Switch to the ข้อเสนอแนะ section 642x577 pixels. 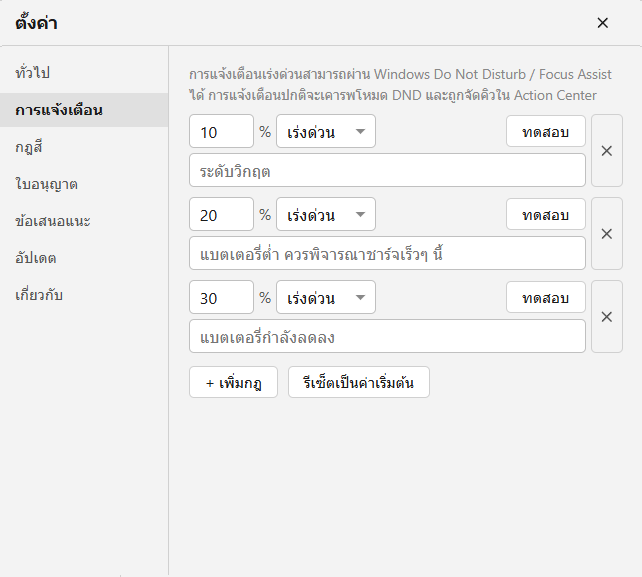click(84, 221)
